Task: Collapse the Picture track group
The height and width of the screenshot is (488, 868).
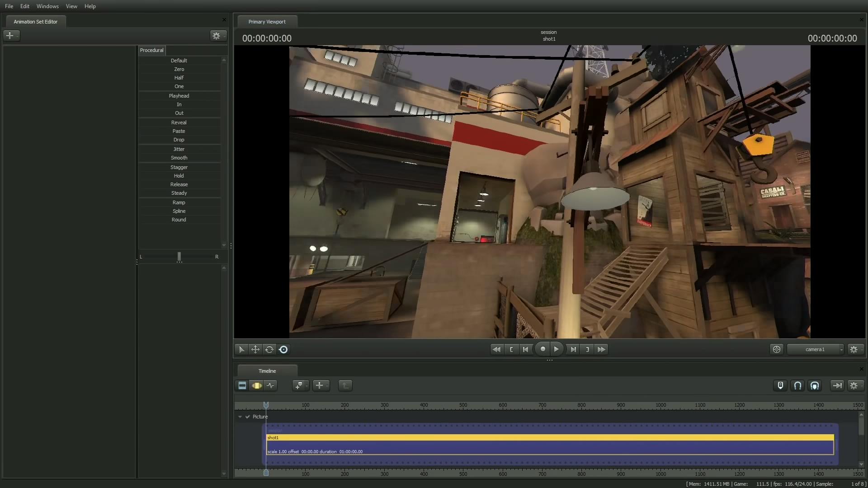Action: [240, 417]
